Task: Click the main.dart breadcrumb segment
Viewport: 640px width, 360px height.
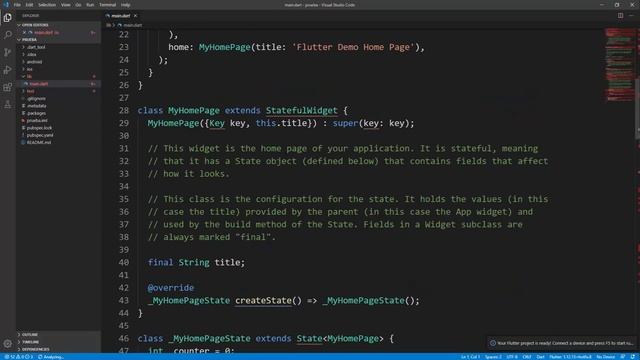Action: pos(130,25)
